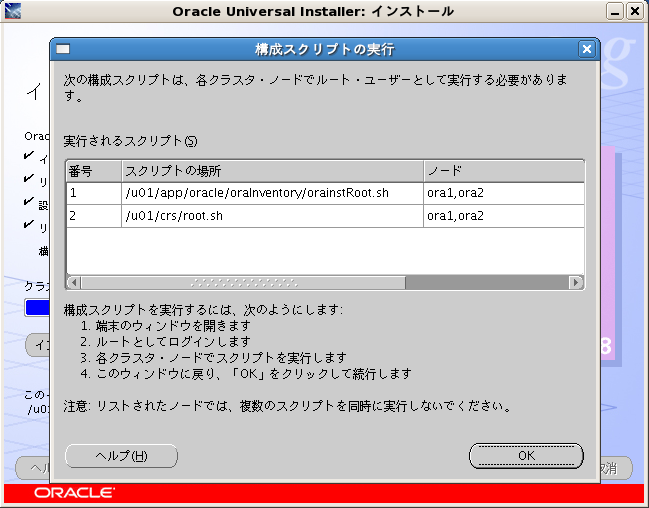Viewport: 649px width, 508px height.
Task: Click the ノード column header
Action: [504, 171]
